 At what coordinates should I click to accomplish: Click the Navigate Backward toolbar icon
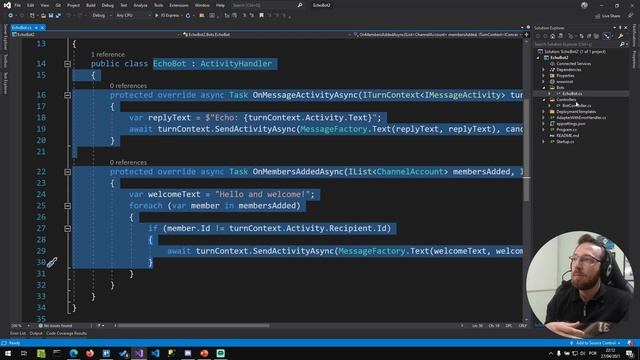tap(10, 16)
